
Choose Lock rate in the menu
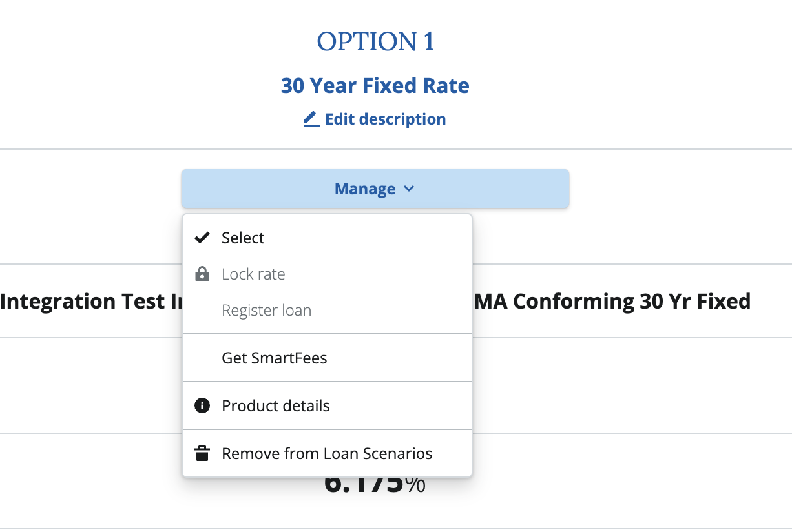tap(253, 274)
